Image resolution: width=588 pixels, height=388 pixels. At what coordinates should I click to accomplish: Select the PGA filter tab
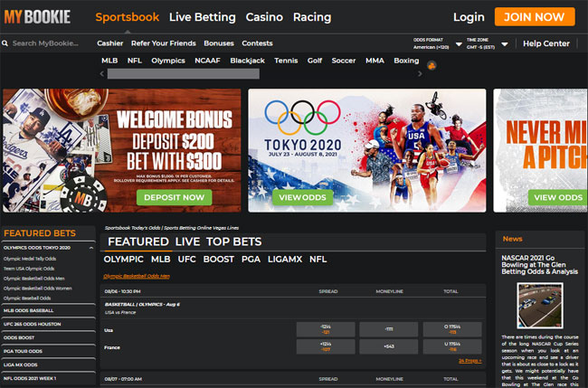coord(251,260)
